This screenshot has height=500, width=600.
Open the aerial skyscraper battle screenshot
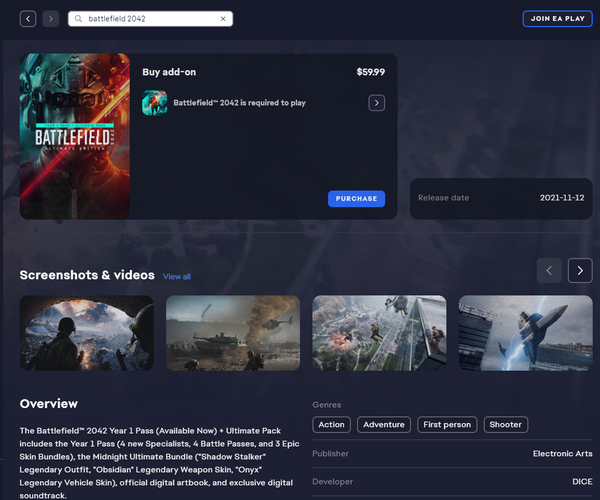(379, 333)
